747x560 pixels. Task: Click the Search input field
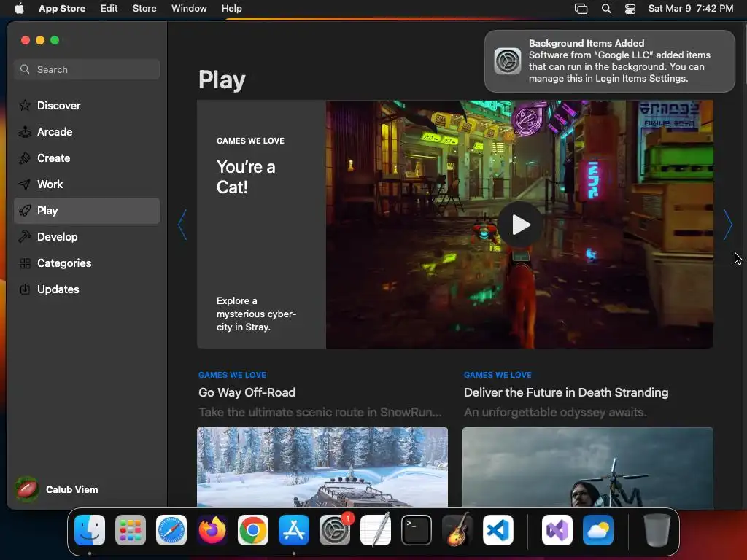87,69
